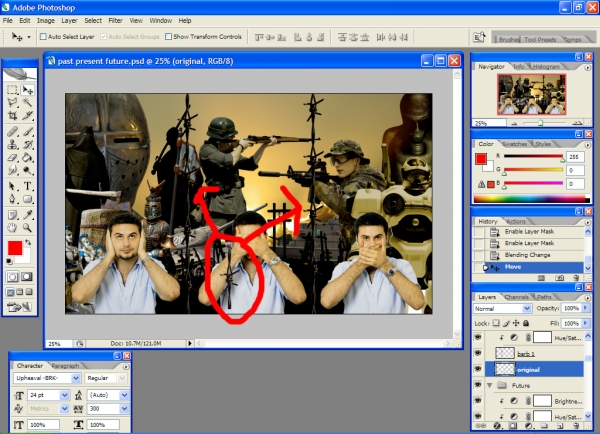Open the Filter menu
The image size is (600, 434).
coord(115,21)
